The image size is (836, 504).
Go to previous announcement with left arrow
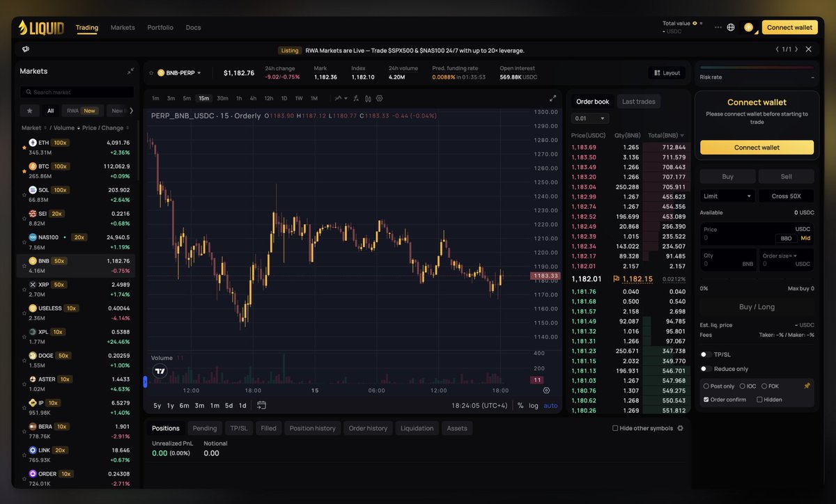pyautogui.click(x=777, y=49)
